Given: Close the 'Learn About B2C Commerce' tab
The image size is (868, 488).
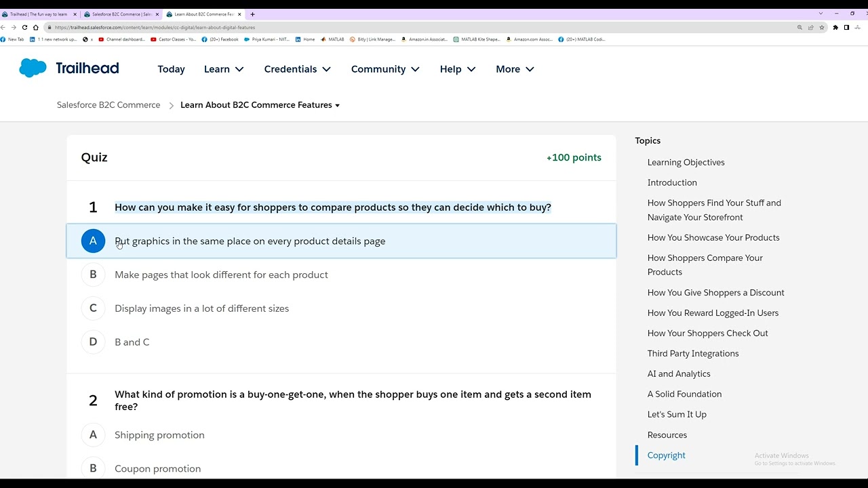Looking at the screenshot, I should coord(239,14).
